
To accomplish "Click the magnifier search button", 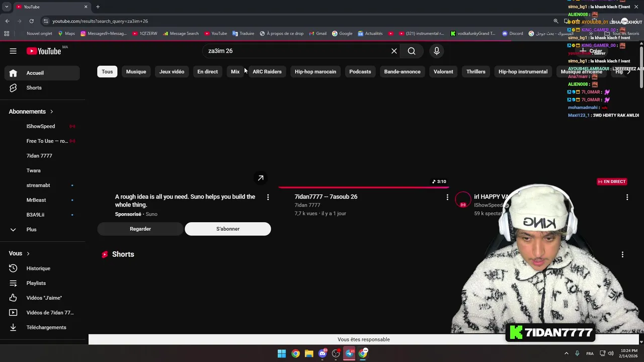I will click(412, 51).
